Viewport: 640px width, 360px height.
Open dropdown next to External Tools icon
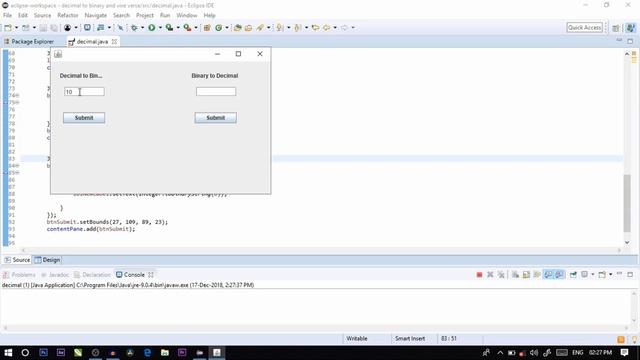196,28
